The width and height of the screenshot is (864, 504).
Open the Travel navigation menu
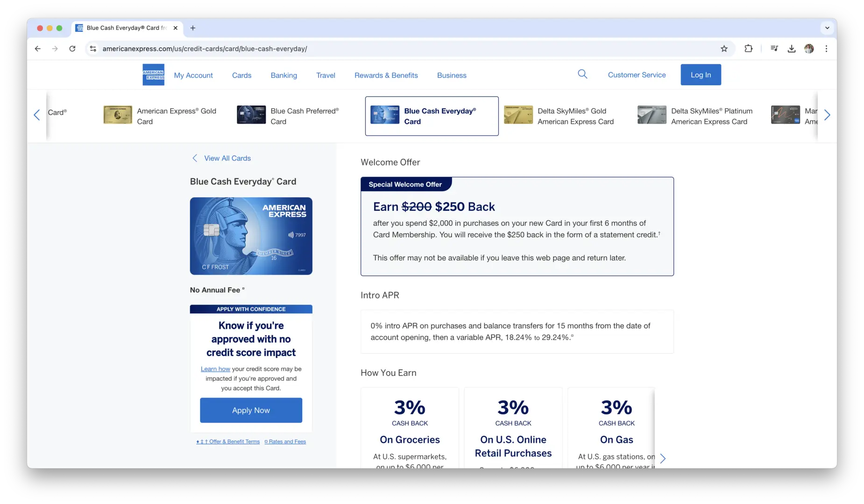tap(326, 75)
